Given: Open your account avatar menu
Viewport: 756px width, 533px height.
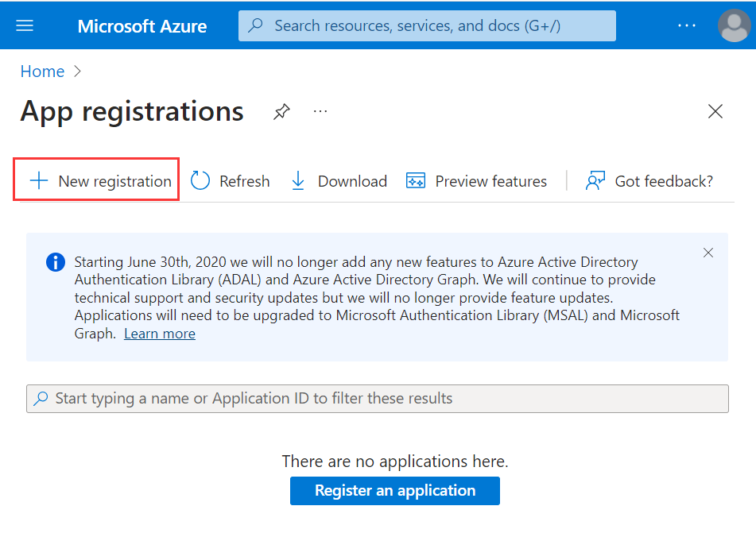Looking at the screenshot, I should click(x=734, y=25).
